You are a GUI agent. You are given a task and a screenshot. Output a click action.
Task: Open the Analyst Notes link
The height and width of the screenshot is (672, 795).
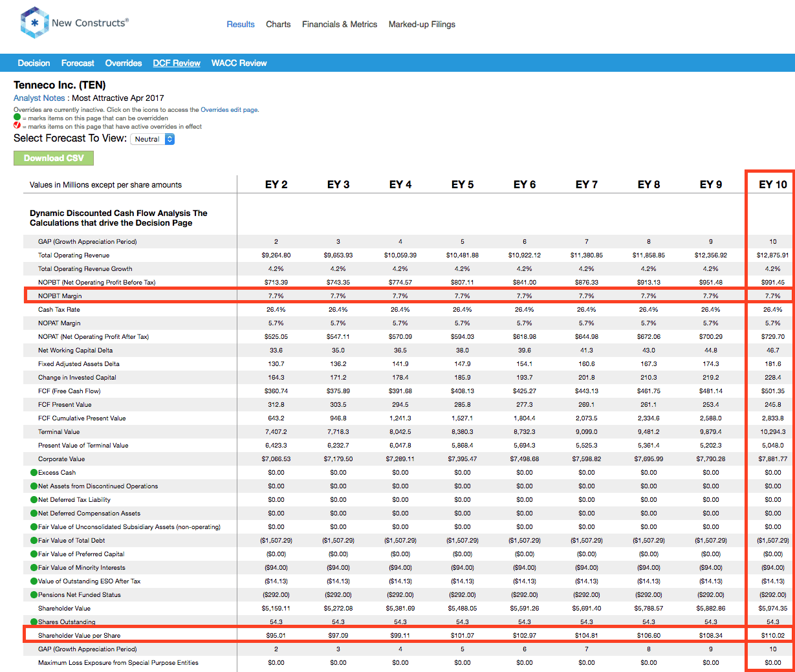coord(39,98)
